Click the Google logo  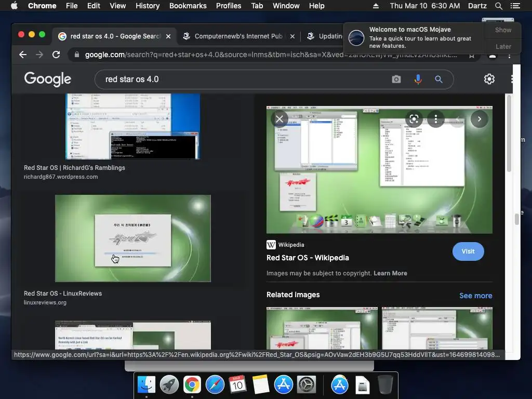coord(47,79)
